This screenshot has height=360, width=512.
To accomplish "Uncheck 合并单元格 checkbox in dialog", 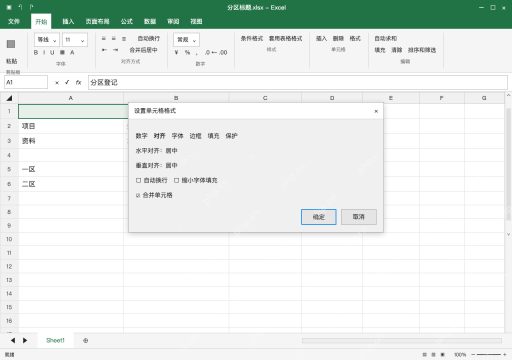I will tap(138, 195).
